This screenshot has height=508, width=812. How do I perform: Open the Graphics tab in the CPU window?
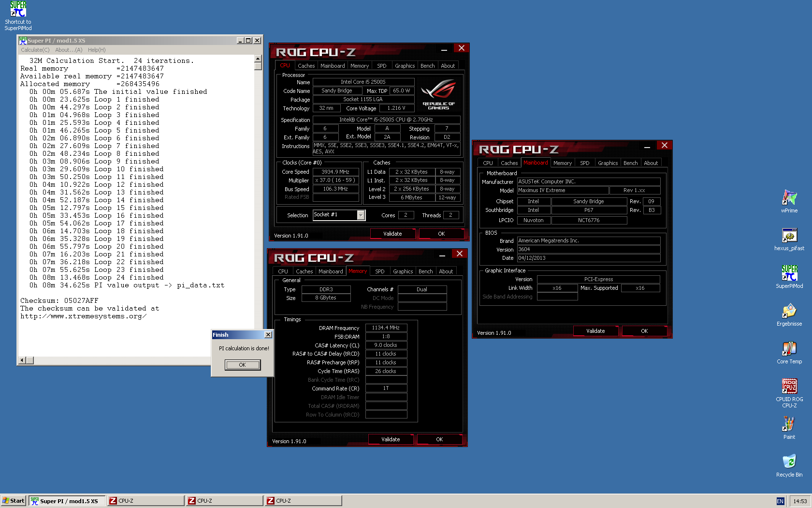405,66
